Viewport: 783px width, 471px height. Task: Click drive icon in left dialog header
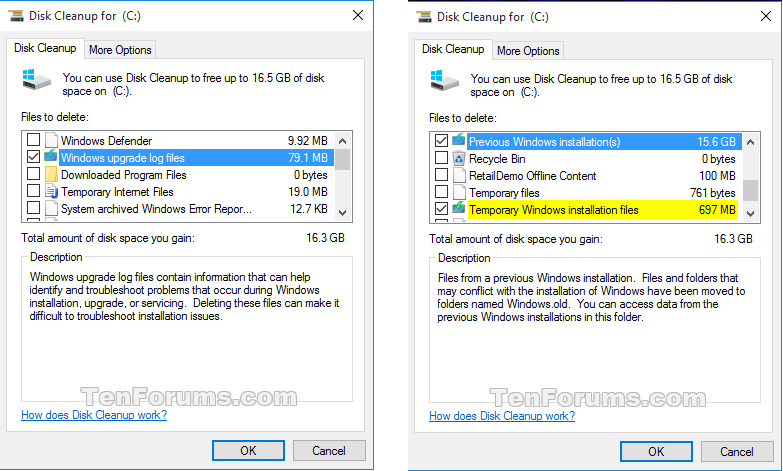36,80
